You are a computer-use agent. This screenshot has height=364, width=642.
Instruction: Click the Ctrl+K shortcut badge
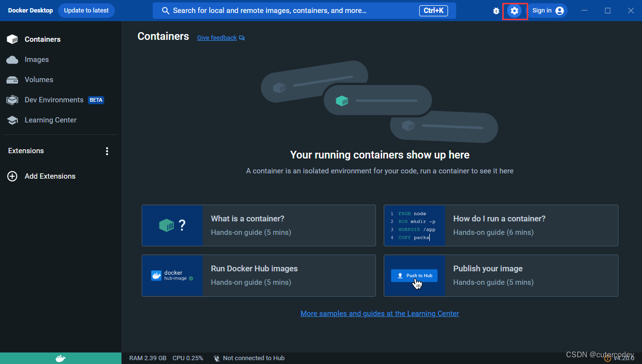point(434,11)
